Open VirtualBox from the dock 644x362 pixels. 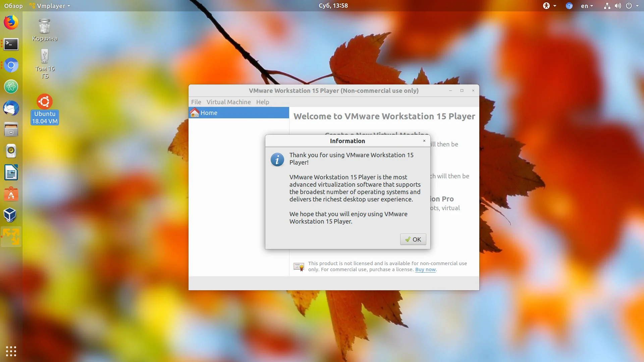11,215
